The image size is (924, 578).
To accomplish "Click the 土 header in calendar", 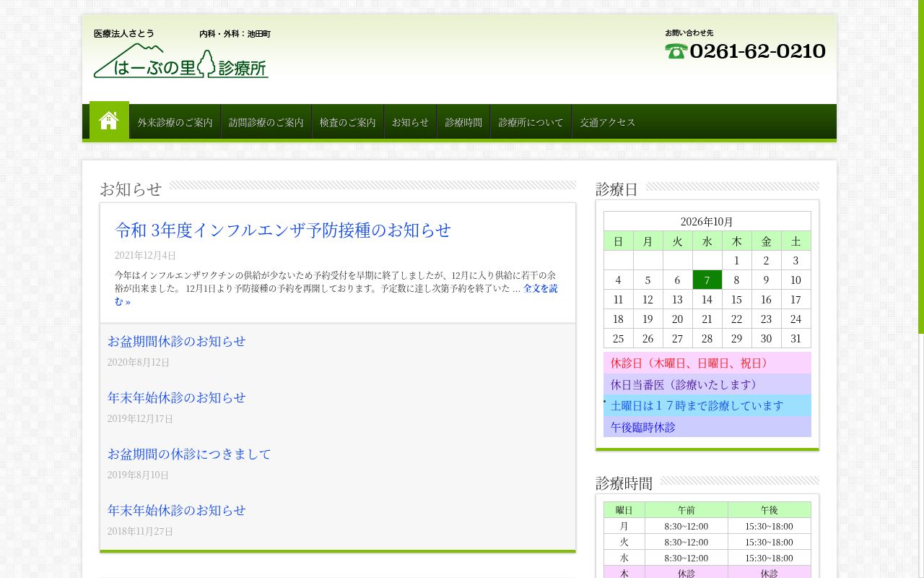I will pyautogui.click(x=796, y=241).
